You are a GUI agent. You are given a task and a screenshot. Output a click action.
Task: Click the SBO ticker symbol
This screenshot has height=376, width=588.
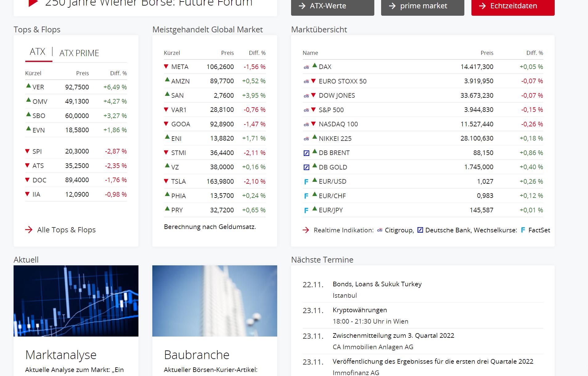coord(39,116)
